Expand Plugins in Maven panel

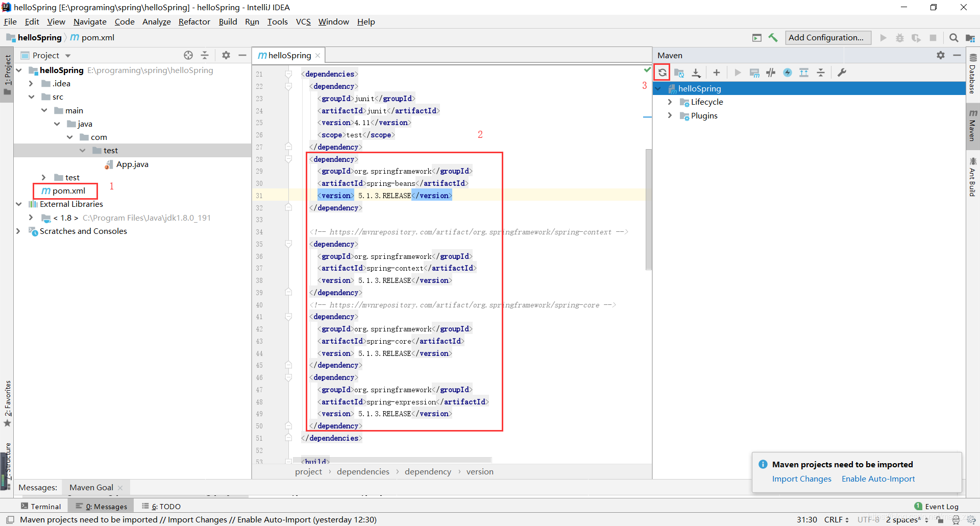click(x=670, y=115)
